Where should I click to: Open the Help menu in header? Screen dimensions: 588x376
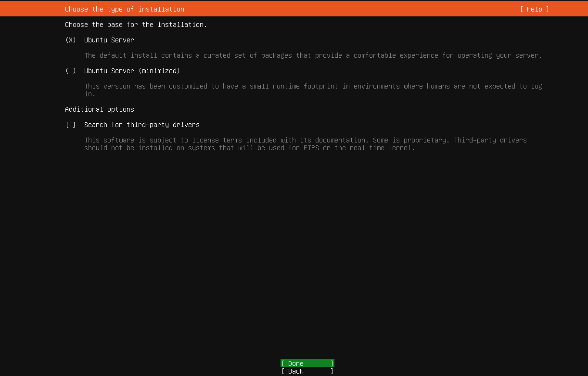click(535, 9)
